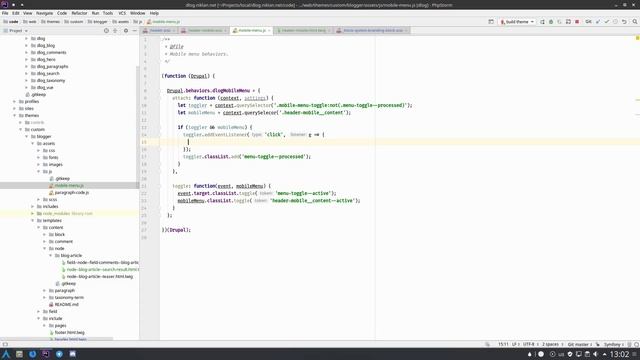Viewport: 640px width, 360px height.
Task: Collapse the themes folder
Action: click(x=15, y=116)
